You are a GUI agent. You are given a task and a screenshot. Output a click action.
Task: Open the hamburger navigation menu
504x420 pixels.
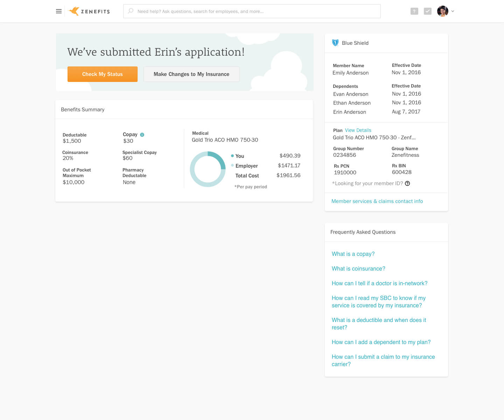(59, 11)
